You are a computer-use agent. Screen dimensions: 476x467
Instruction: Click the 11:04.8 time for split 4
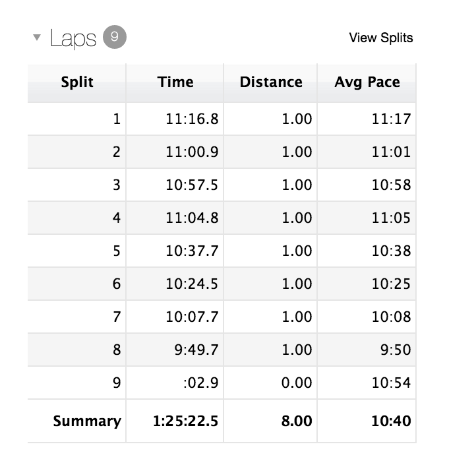(x=191, y=218)
